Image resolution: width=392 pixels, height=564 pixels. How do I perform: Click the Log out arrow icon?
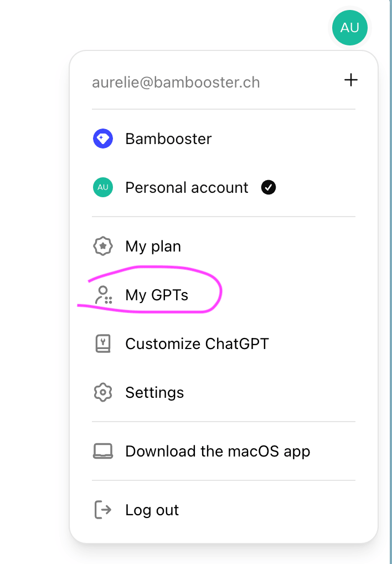tap(103, 510)
